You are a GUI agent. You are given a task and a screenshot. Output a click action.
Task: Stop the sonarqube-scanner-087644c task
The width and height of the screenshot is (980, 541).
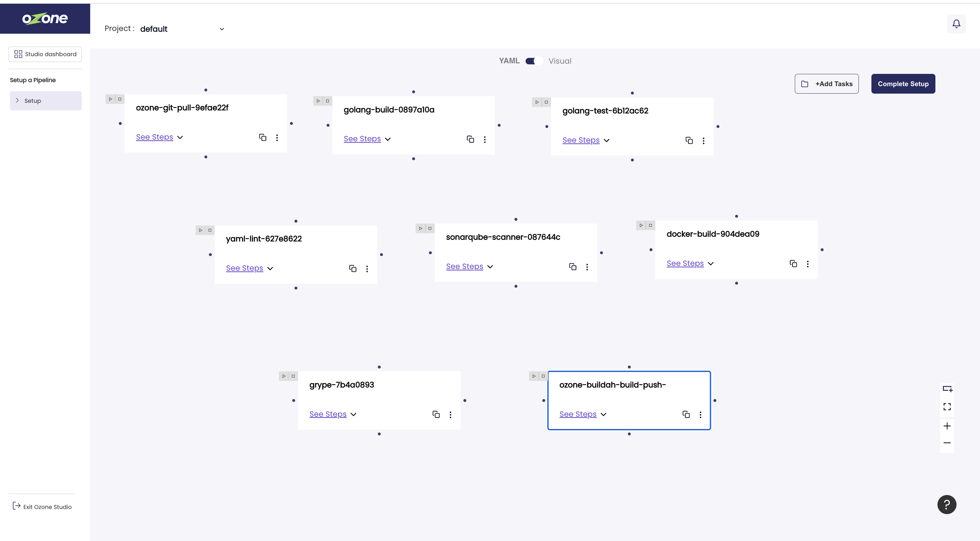click(x=430, y=228)
